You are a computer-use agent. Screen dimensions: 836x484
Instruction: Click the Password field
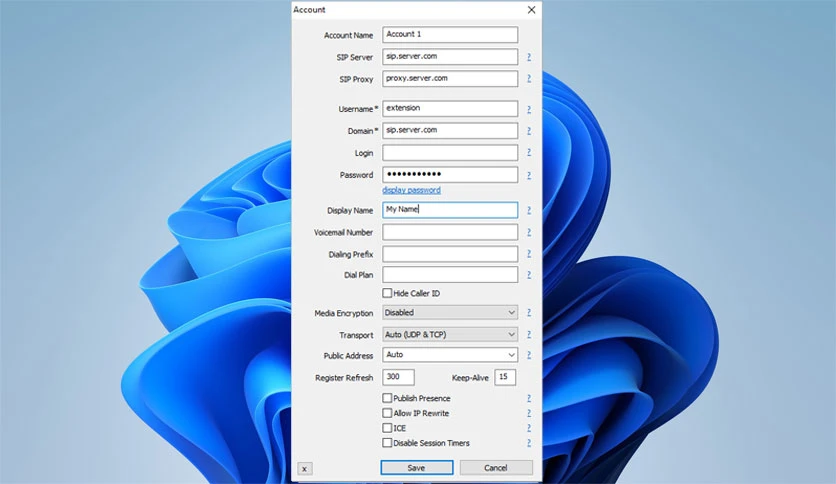click(450, 174)
